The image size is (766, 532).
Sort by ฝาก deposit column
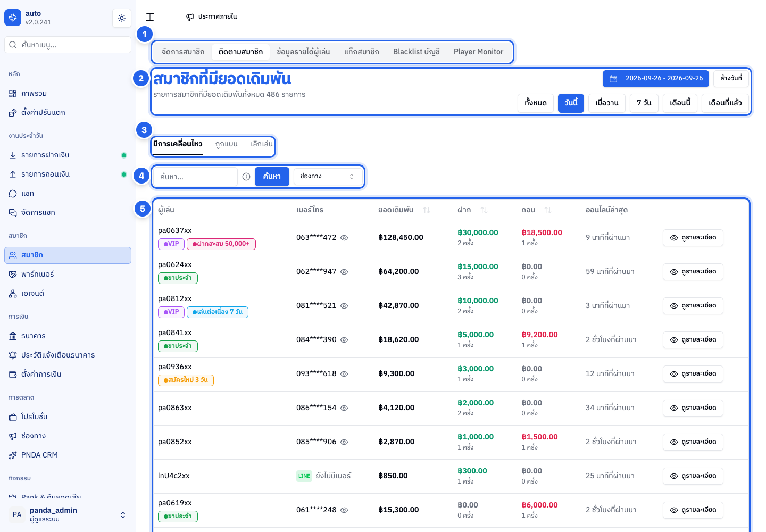coord(484,210)
